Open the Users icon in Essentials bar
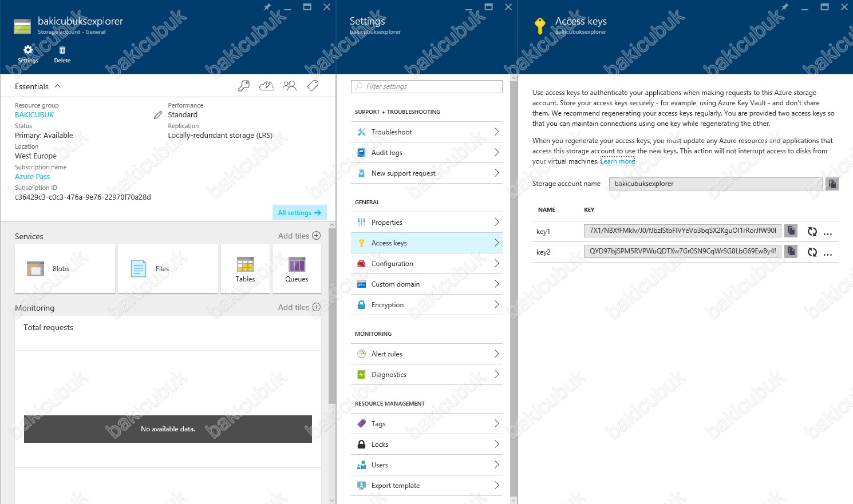853x504 pixels. [290, 86]
